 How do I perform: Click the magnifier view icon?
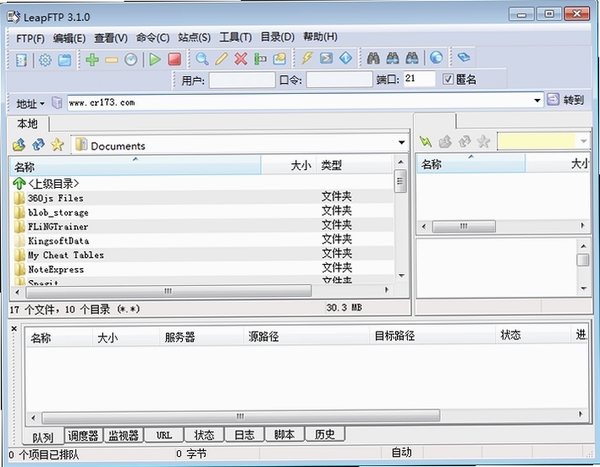tap(202, 59)
